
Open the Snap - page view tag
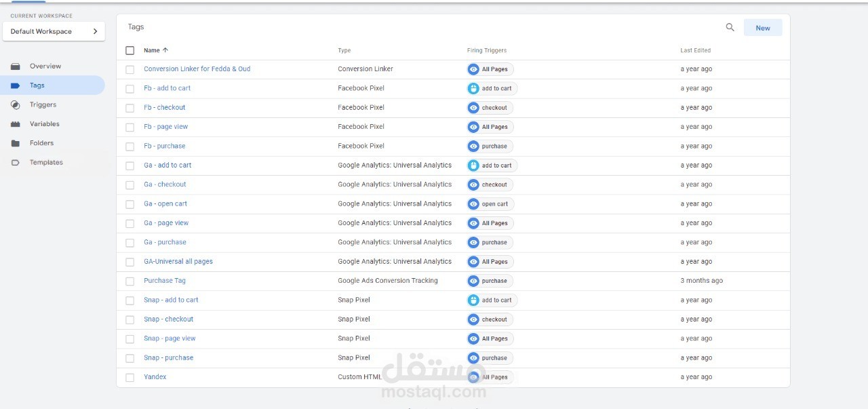click(170, 338)
